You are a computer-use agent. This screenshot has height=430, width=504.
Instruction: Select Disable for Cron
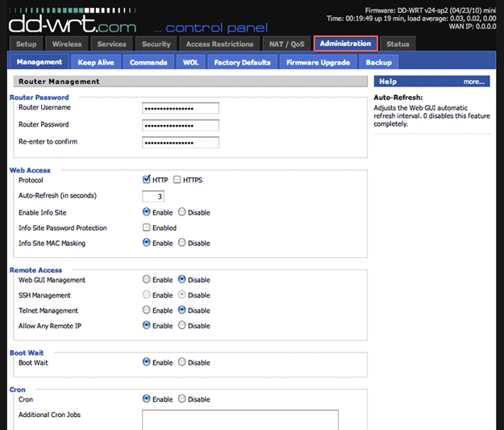click(x=182, y=399)
